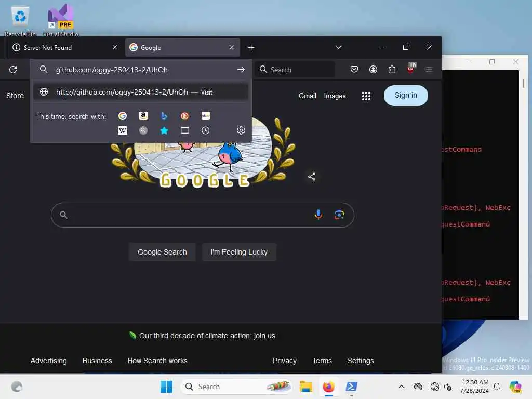
Task: Click the Firefox taskbar icon
Action: (328, 387)
